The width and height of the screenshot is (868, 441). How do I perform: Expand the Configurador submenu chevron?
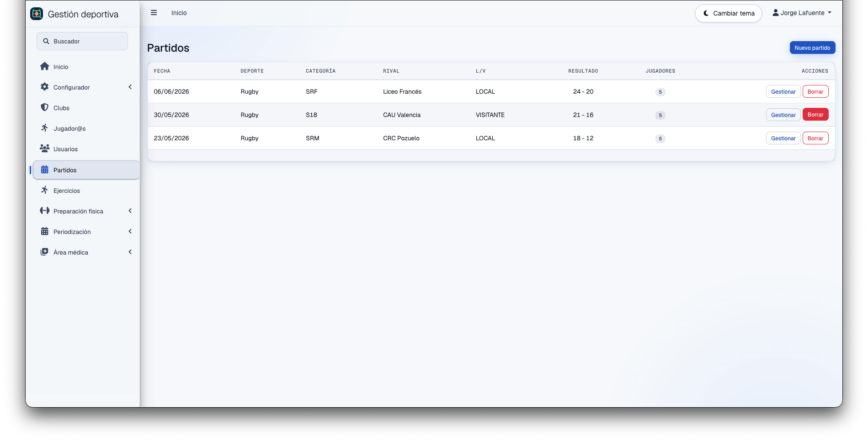130,87
